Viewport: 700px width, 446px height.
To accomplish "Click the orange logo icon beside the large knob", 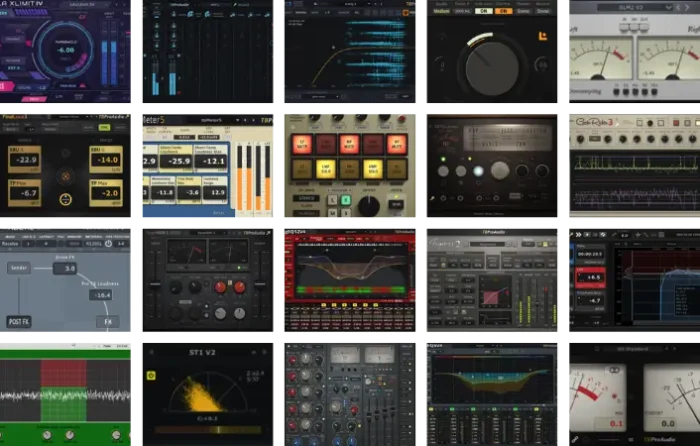I will pos(543,36).
